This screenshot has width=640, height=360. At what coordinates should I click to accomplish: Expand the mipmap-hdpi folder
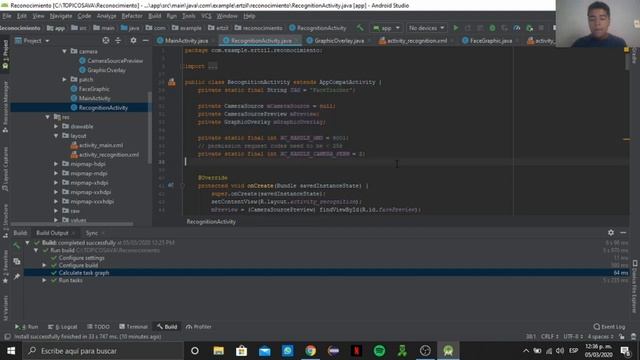(56, 164)
